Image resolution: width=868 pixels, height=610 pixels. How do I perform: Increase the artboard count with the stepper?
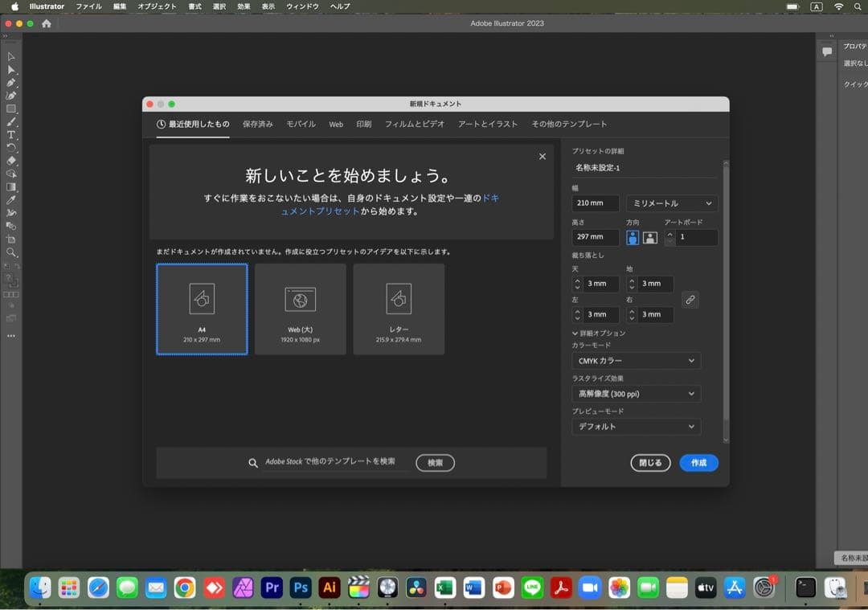pyautogui.click(x=669, y=234)
